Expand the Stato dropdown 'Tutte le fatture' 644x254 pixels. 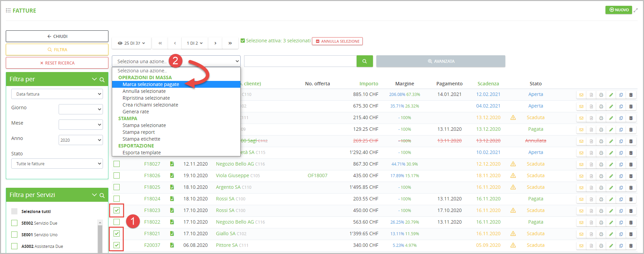57,164
